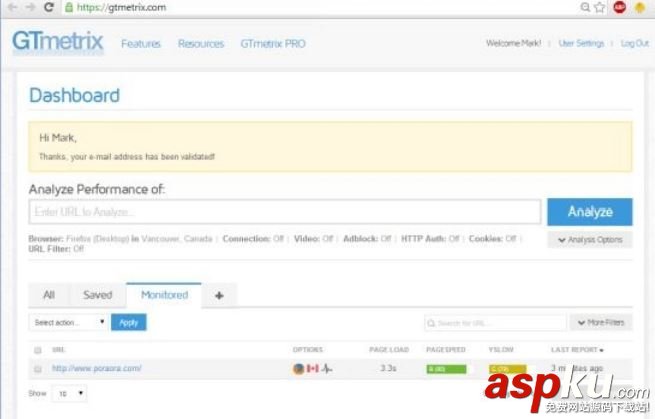Click the 3.3s page load value
655x419 pixels.
388,368
